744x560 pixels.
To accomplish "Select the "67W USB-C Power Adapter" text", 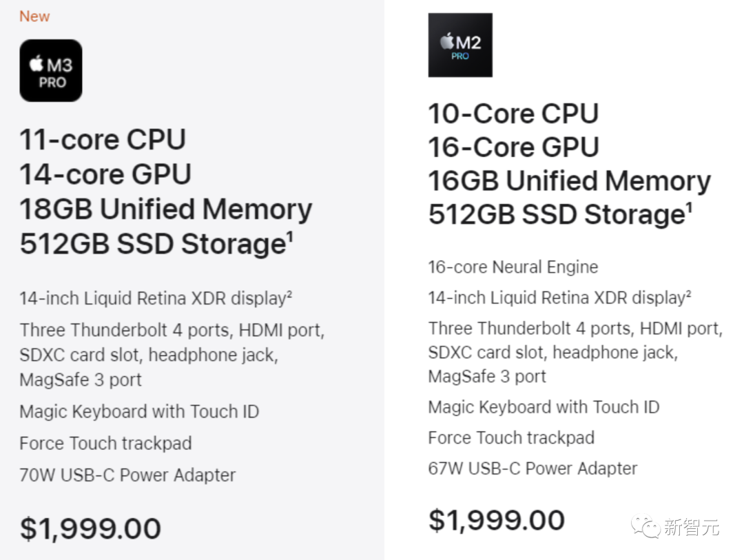I will 533,468.
